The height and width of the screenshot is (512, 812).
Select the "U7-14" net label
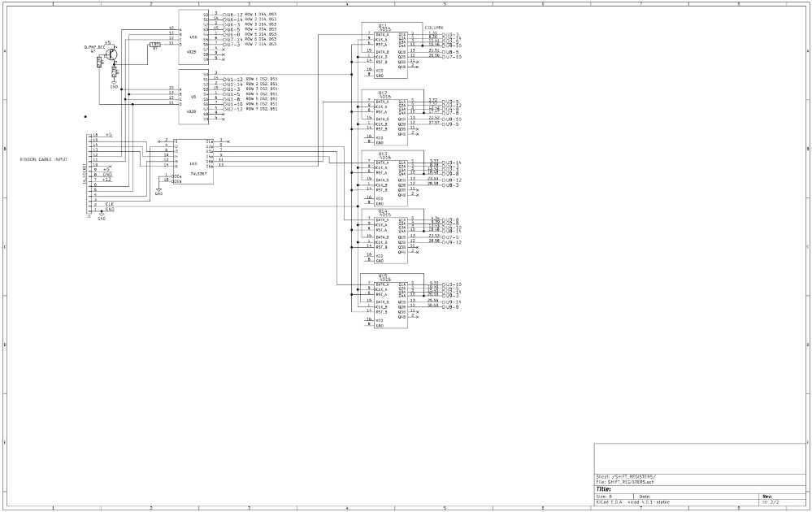(234, 39)
